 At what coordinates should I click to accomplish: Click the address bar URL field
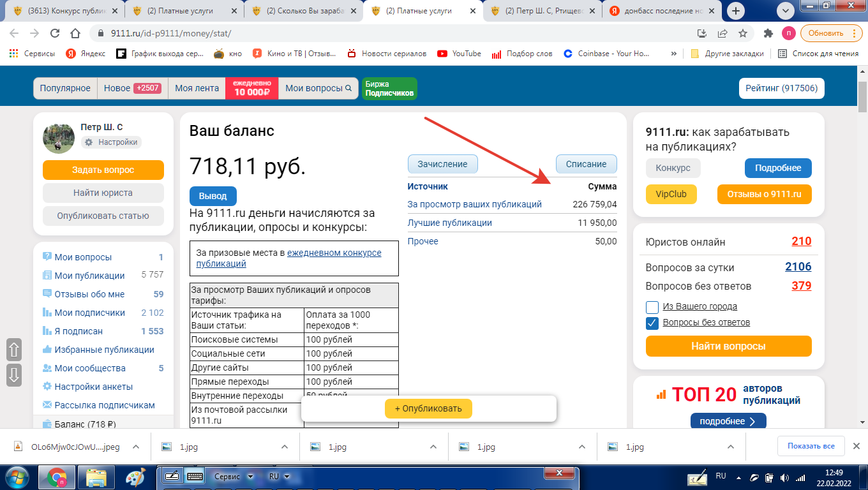[x=383, y=33]
